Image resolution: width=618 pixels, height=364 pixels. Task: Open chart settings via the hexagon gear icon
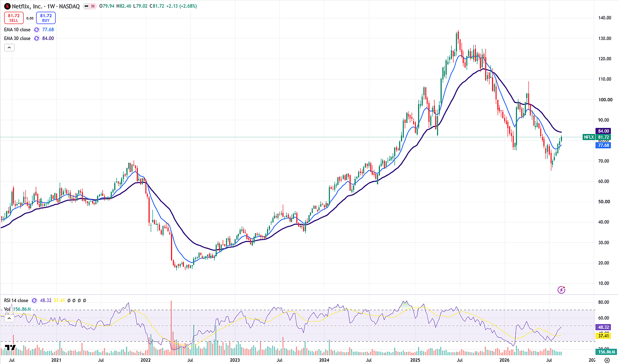(x=607, y=360)
